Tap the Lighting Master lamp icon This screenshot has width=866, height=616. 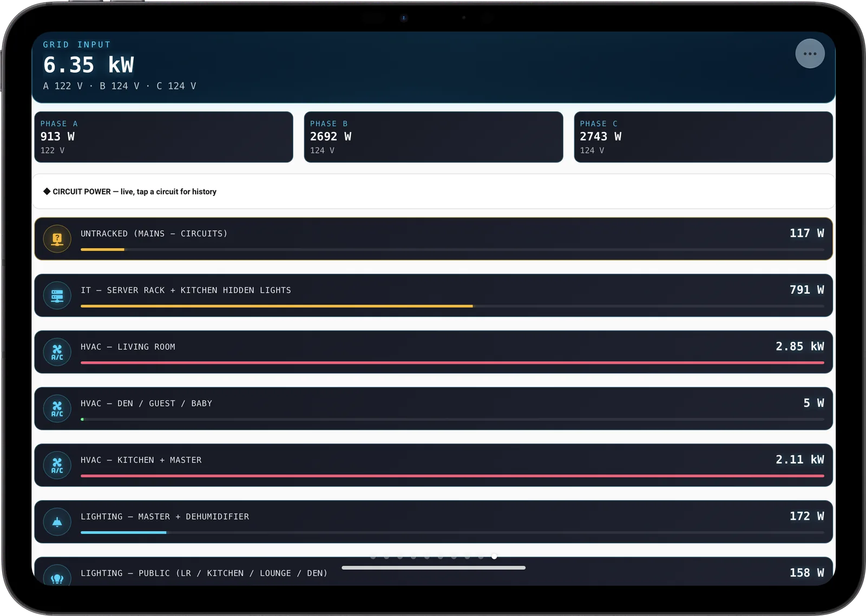point(57,522)
